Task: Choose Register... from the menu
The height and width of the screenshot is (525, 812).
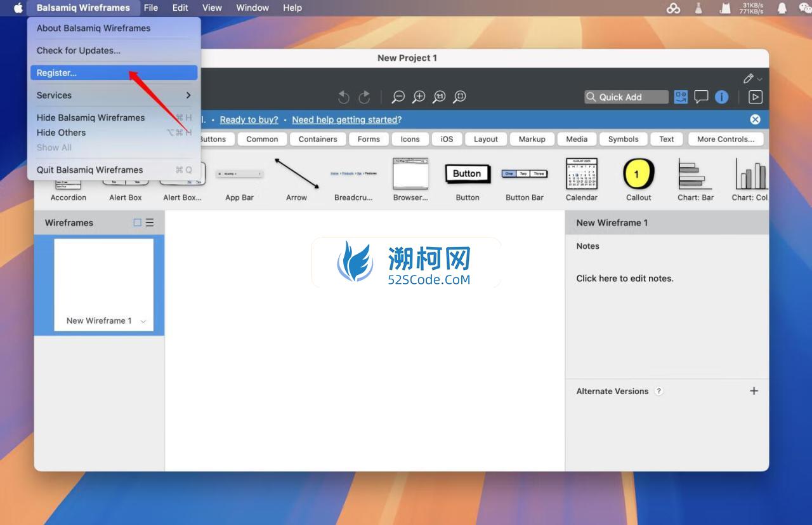Action: 114,72
